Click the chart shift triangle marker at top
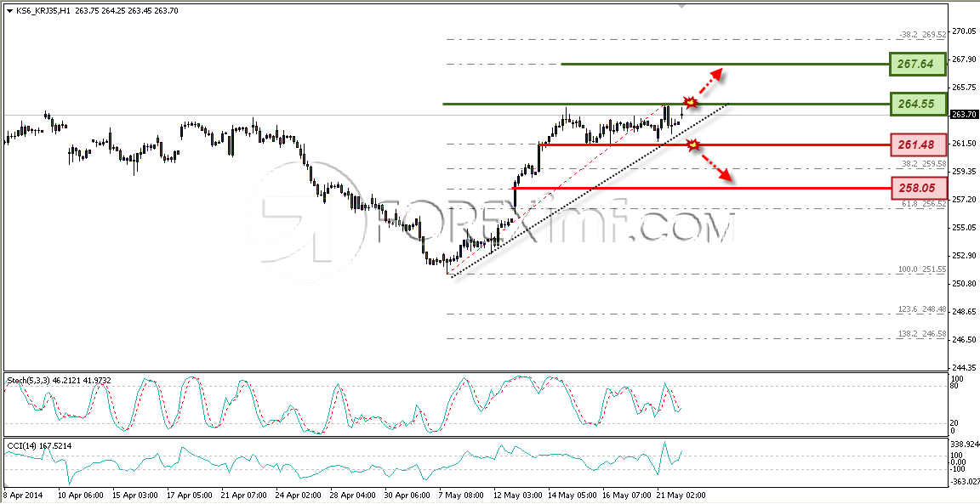Screen dimensions: 980x504 point(682,5)
